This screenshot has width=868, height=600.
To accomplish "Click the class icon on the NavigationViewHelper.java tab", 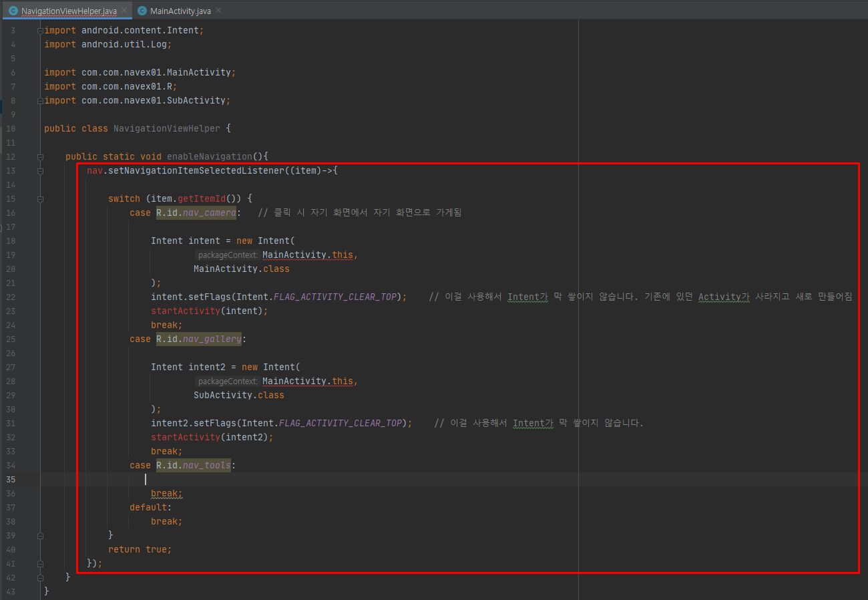I will pos(13,11).
